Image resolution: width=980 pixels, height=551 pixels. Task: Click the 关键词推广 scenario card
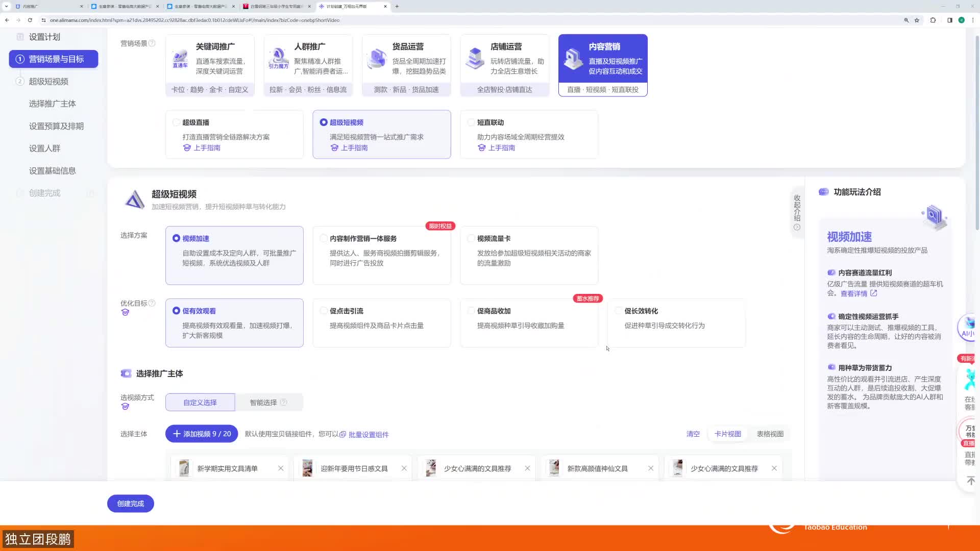click(210, 65)
